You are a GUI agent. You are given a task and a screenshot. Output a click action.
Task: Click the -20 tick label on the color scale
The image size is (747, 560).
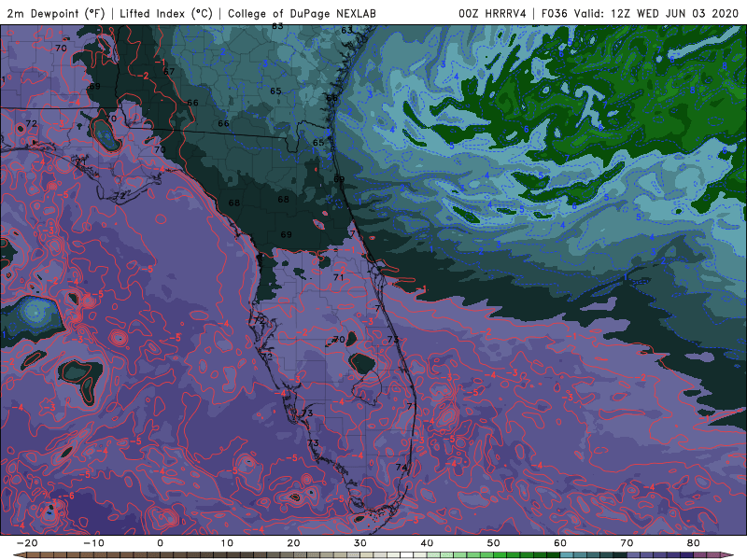pyautogui.click(x=27, y=543)
